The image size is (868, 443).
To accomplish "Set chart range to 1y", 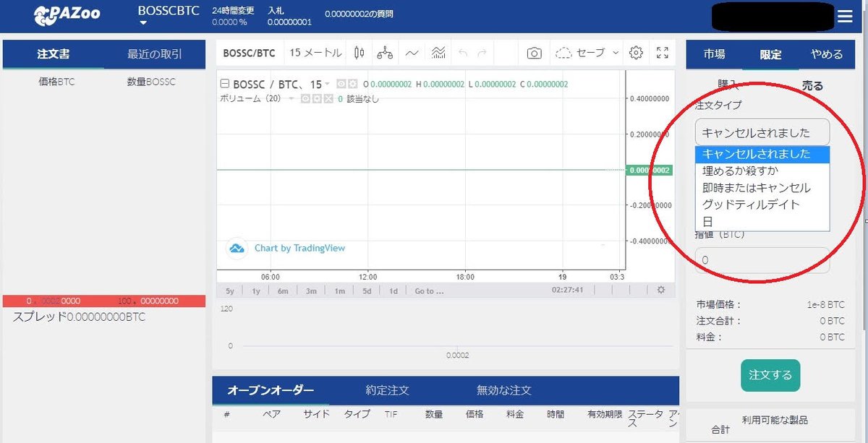I will [255, 291].
